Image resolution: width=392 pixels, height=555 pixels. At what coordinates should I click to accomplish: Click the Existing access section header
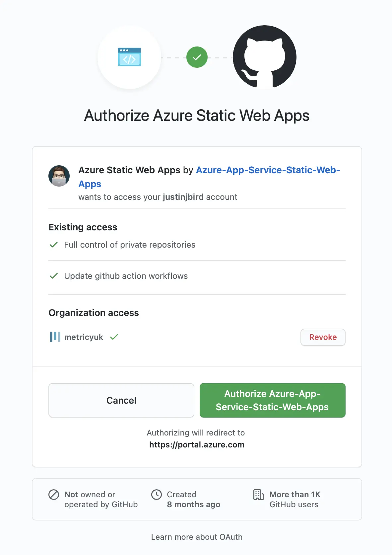(x=83, y=227)
